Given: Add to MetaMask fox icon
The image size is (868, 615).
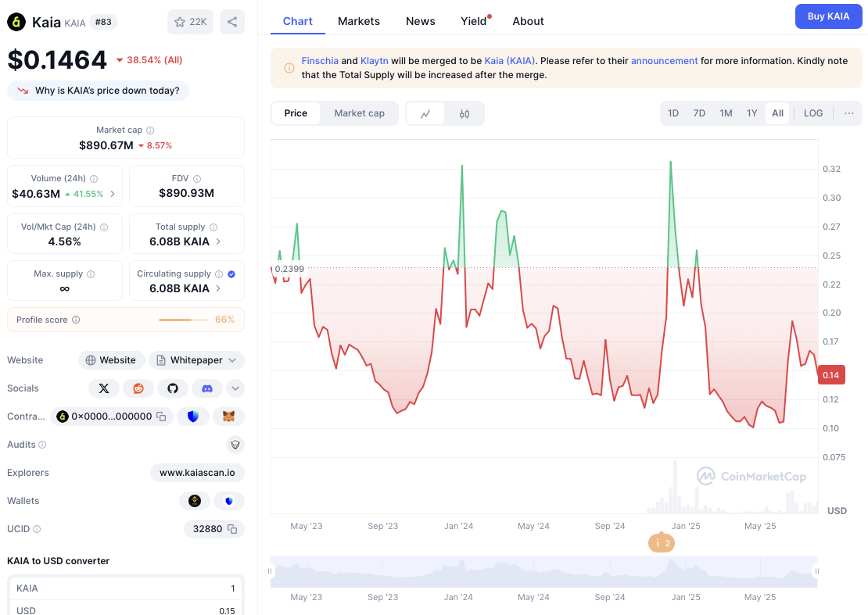Looking at the screenshot, I should (228, 417).
